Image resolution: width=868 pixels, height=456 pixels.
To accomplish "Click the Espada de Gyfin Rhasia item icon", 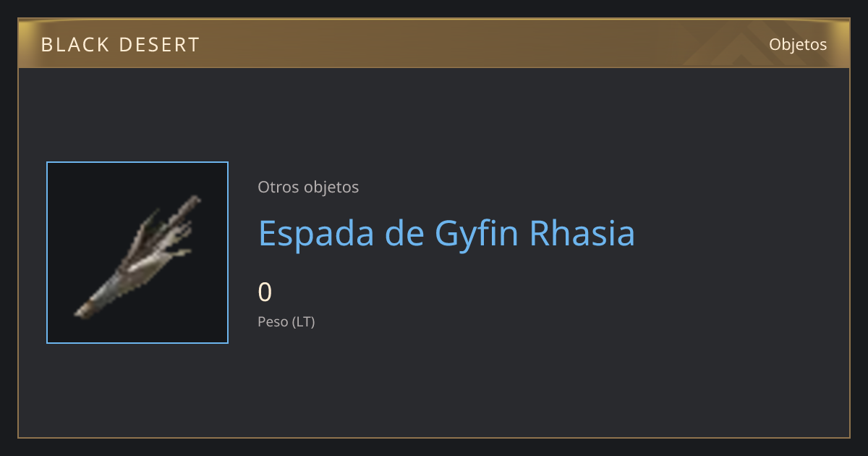I will coord(137,253).
